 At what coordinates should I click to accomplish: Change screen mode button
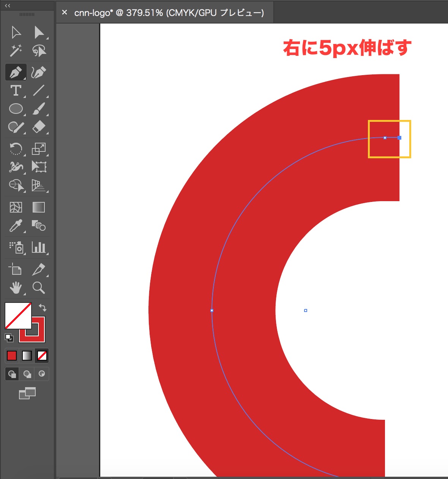coord(27,393)
